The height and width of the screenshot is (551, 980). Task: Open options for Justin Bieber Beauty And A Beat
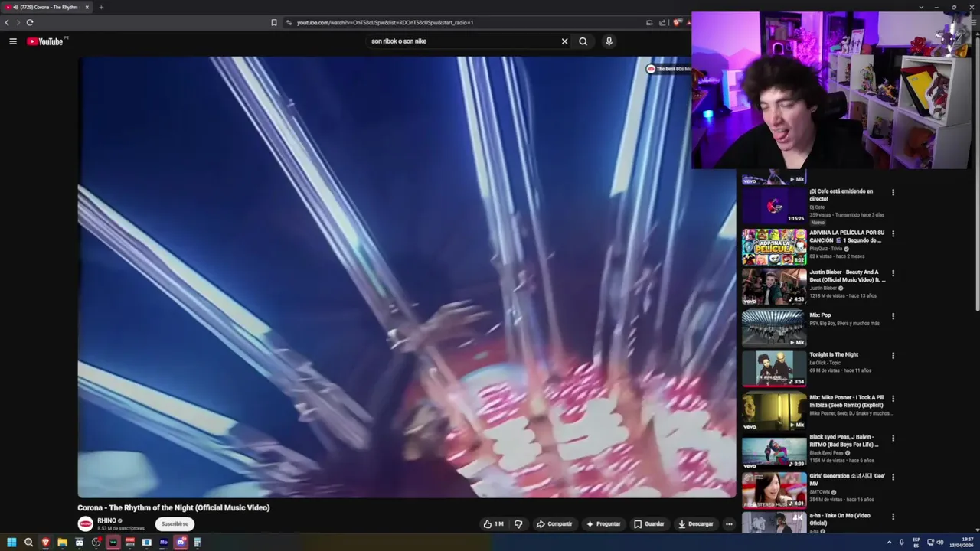tap(893, 273)
